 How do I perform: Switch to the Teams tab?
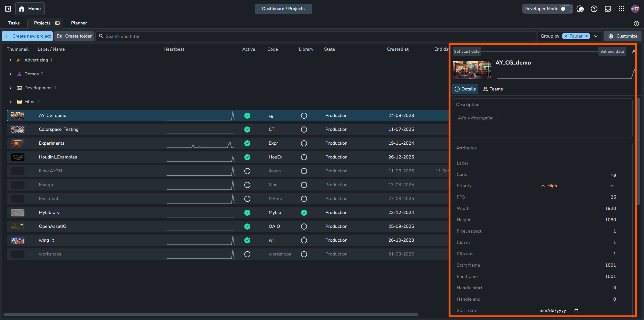(x=493, y=89)
